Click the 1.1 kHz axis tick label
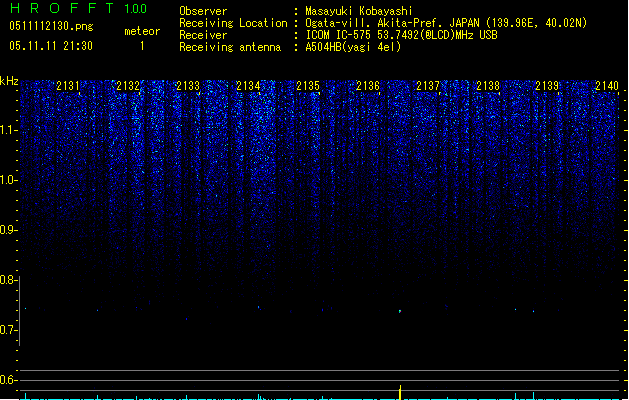 pyautogui.click(x=9, y=130)
